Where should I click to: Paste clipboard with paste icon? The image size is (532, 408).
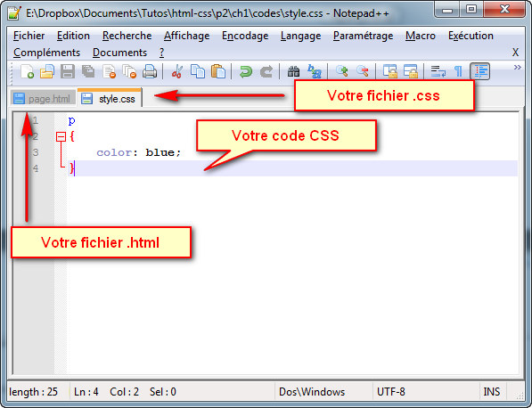point(218,71)
